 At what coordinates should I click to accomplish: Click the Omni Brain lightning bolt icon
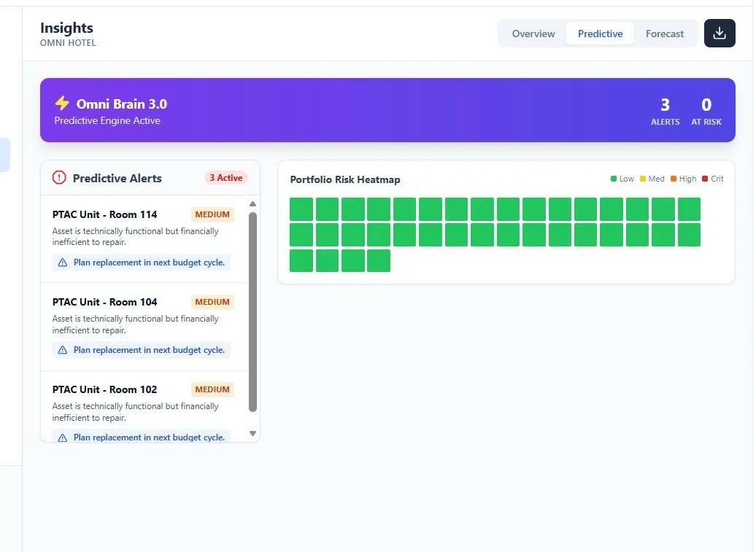(x=62, y=103)
